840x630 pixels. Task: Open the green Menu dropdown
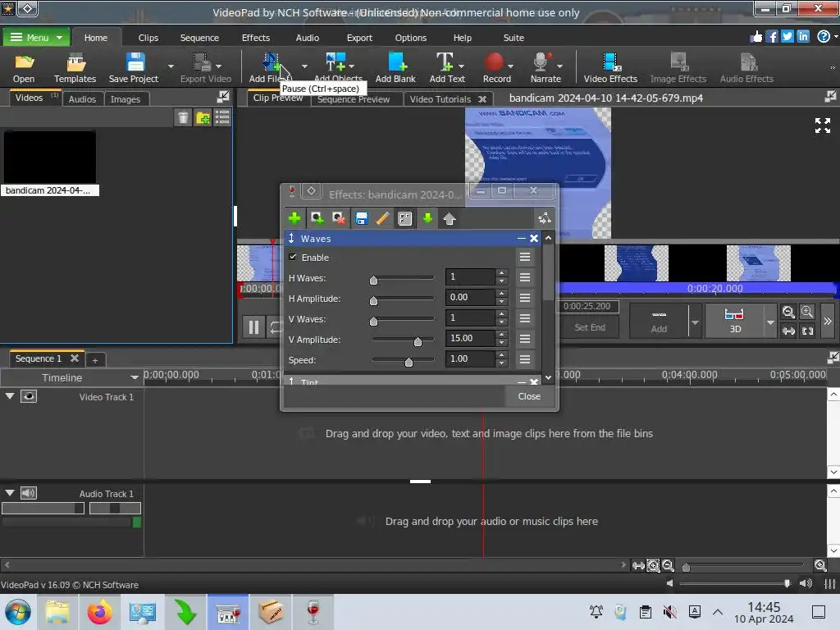[x=36, y=38]
